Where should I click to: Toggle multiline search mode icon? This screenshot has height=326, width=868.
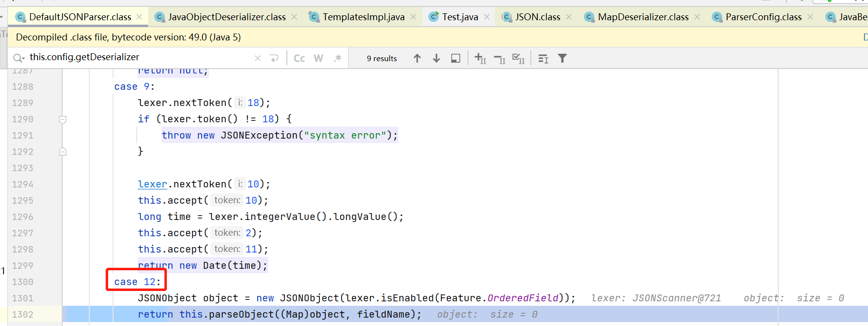point(543,59)
